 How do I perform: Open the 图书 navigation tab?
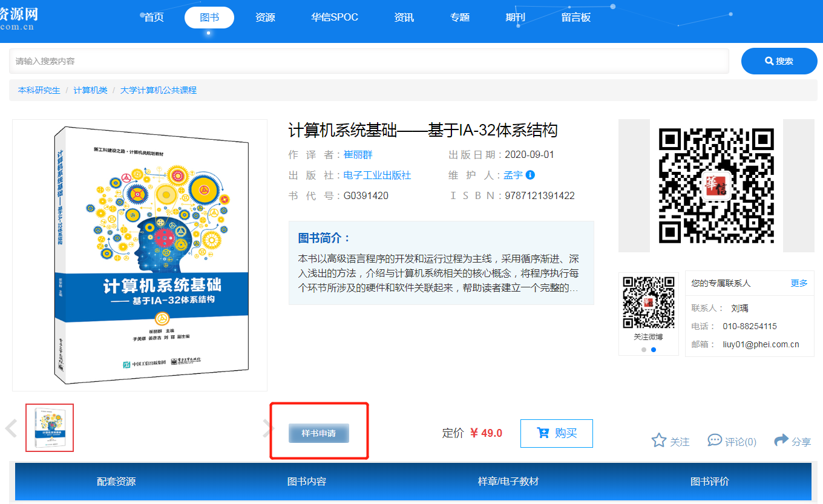click(x=209, y=18)
